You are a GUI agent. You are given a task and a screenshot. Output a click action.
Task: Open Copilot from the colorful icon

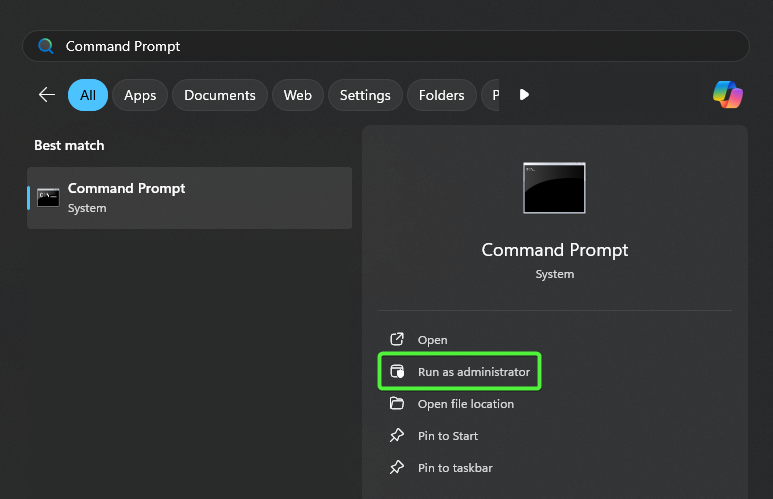[727, 95]
